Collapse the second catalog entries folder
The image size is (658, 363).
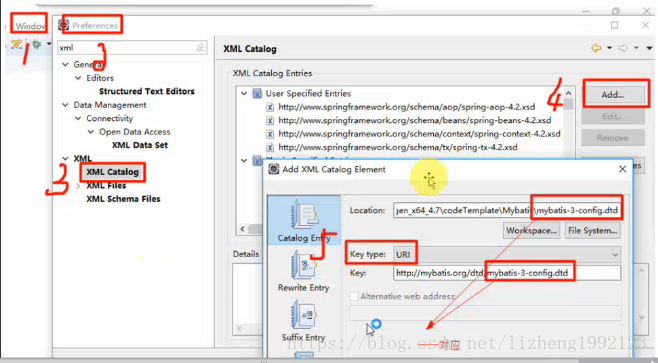[x=244, y=160]
